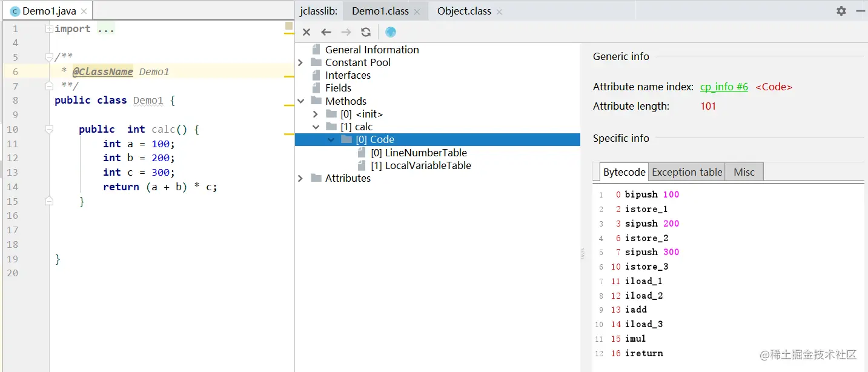Select General Information in the tree
The width and height of the screenshot is (868, 372).
[x=372, y=50]
